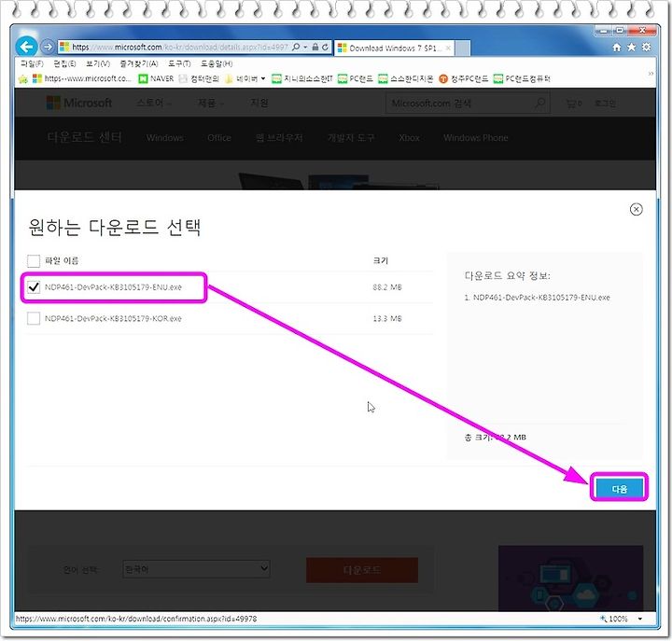Open the NAVER bookmark
This screenshot has height=641, width=672.
click(x=156, y=78)
